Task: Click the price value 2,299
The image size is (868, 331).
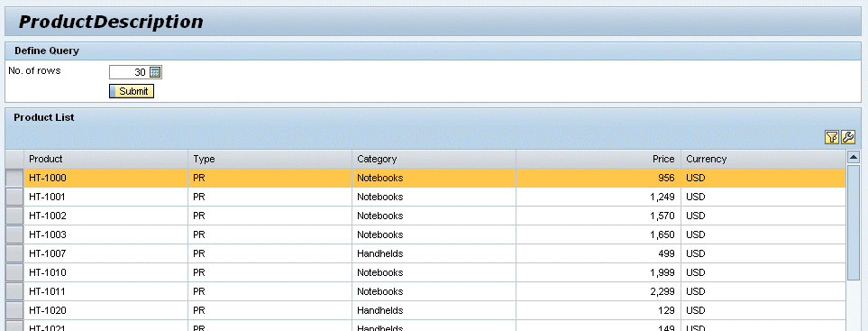Action: tap(662, 291)
